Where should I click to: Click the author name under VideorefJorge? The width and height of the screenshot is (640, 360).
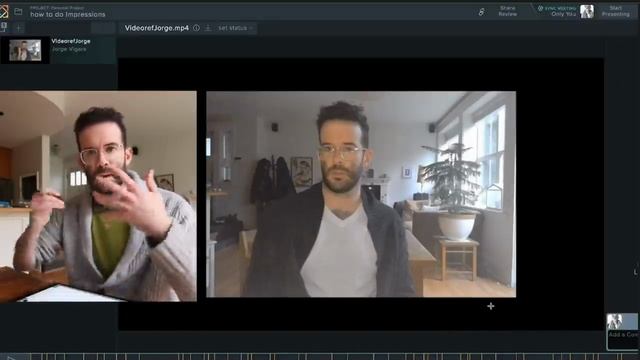[69, 49]
